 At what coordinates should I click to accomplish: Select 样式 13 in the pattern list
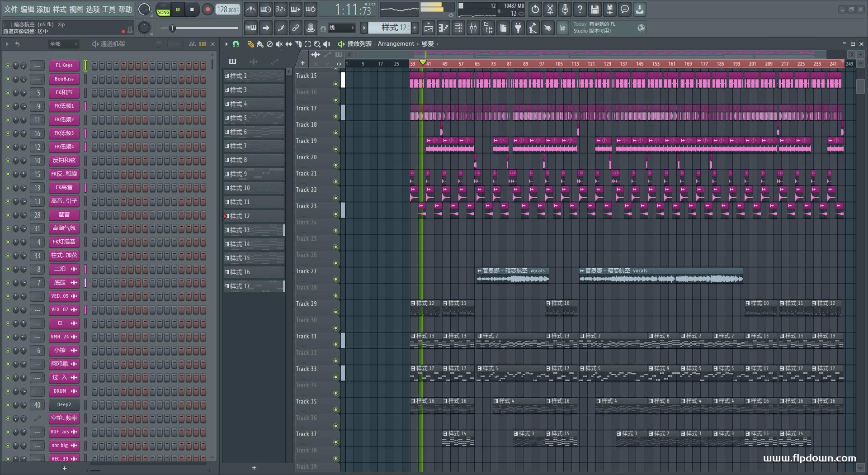click(x=254, y=230)
